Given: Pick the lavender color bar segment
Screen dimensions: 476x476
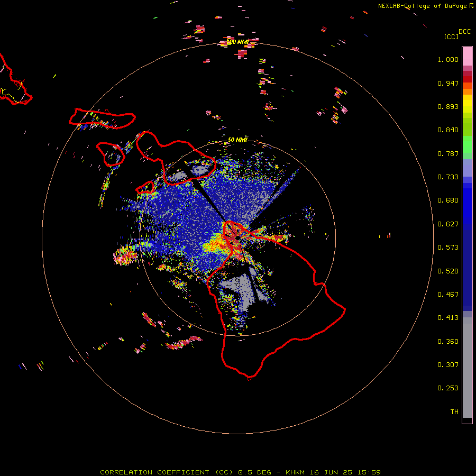Looking at the screenshot, I should [x=467, y=168].
